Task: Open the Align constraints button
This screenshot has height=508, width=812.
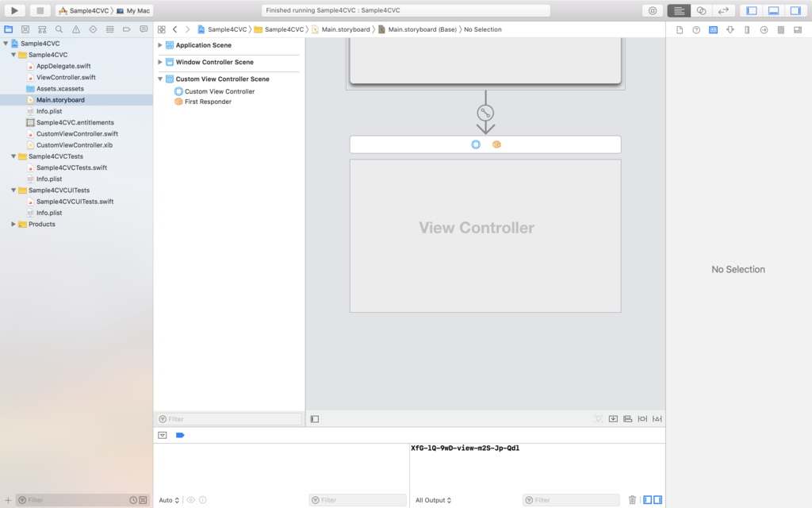Action: pyautogui.click(x=628, y=419)
